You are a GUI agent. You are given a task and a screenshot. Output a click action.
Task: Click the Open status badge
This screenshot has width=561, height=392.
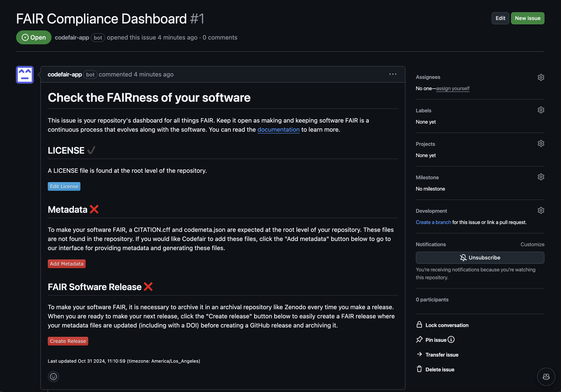click(34, 37)
